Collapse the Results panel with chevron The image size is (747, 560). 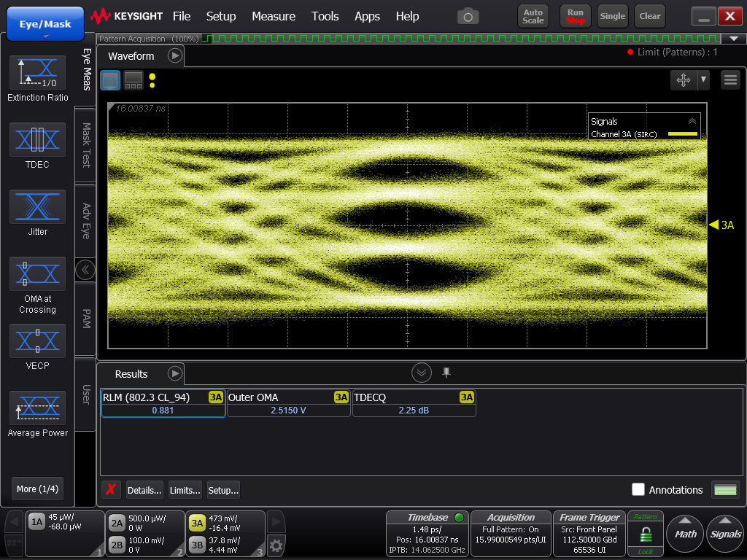pyautogui.click(x=422, y=373)
